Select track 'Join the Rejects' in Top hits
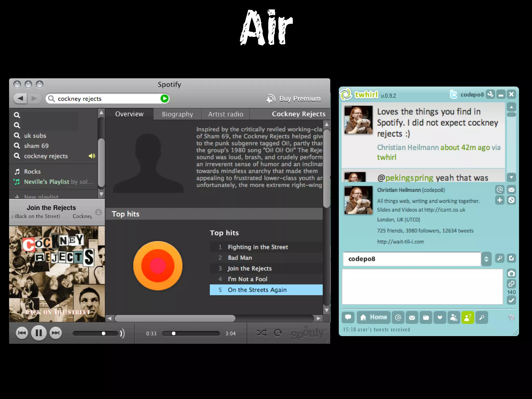This screenshot has height=399, width=532. click(266, 268)
